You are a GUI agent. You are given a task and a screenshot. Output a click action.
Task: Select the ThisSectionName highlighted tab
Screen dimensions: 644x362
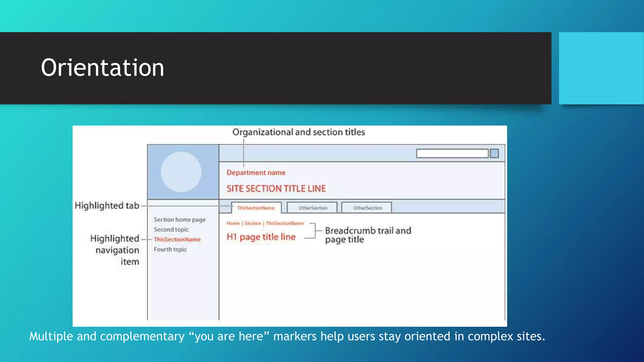tap(256, 208)
